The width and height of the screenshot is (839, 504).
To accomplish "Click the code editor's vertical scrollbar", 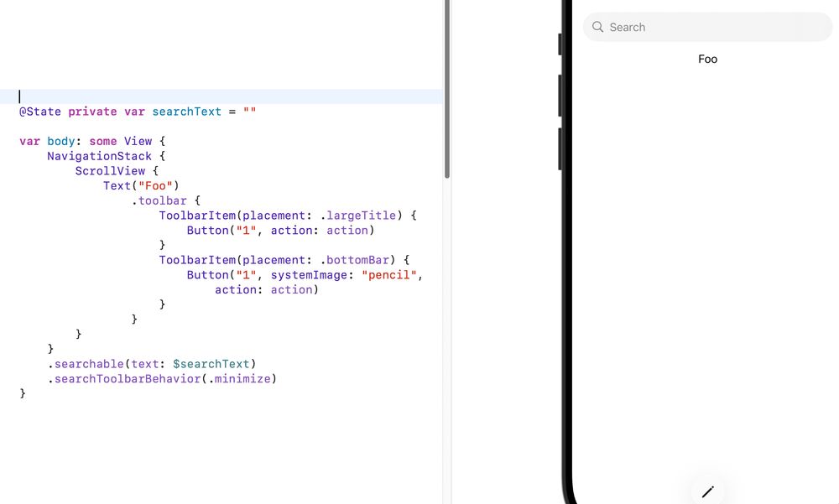I will (x=447, y=88).
